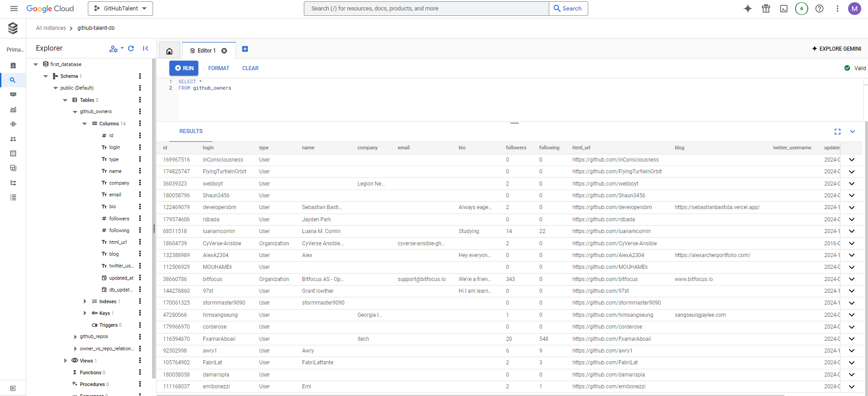Open Replicas icon in sidebar

pyautogui.click(x=13, y=183)
